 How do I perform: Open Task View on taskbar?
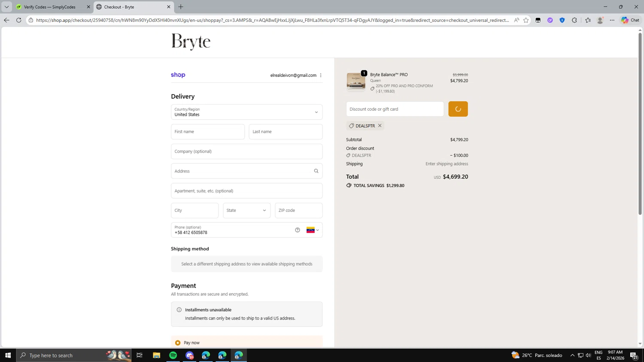(140, 355)
